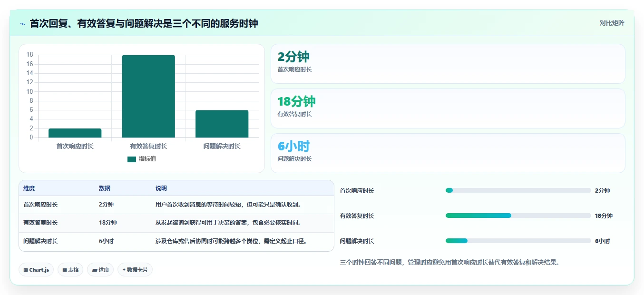Viewport: 644px width, 295px height.
Task: Click the 有效答复时长 progress bar
Action: 518,216
